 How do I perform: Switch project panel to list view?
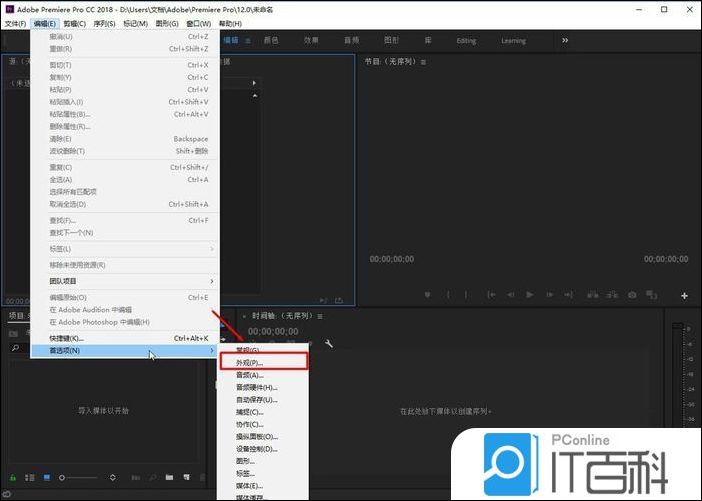(30, 478)
